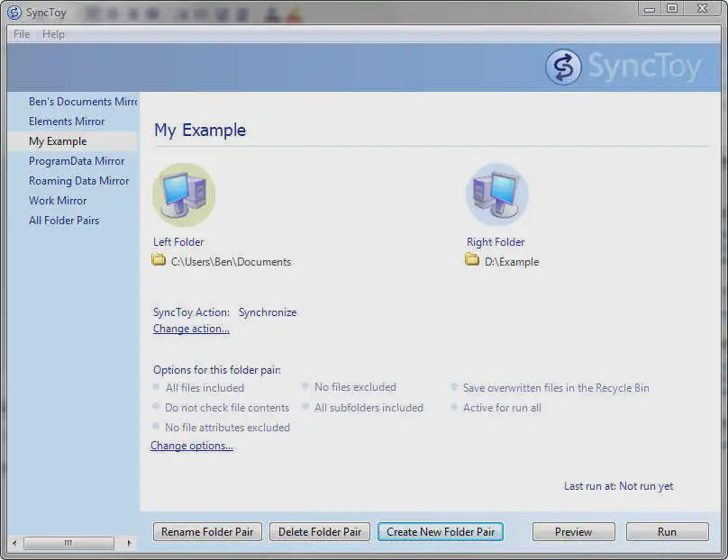The image size is (728, 560).
Task: Click the Change action link
Action: (191, 329)
